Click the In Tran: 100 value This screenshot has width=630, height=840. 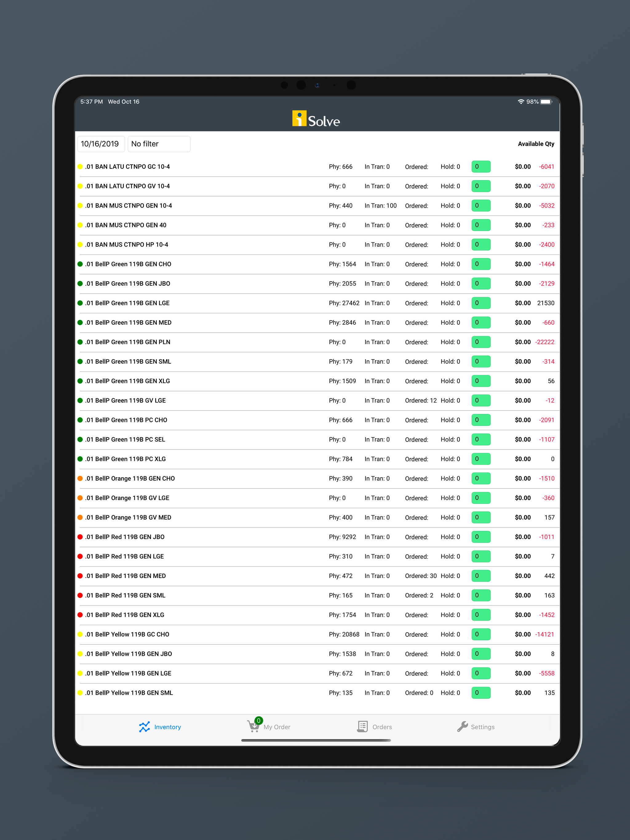click(380, 205)
